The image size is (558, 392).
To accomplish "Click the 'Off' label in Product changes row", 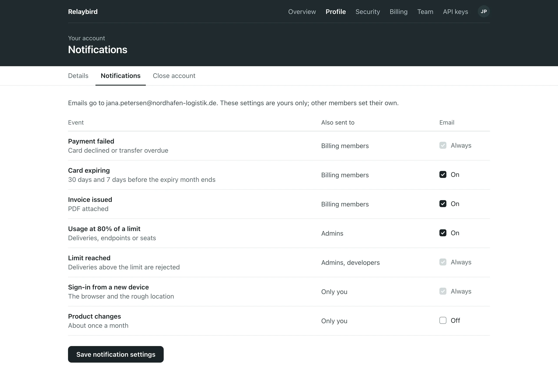I will tap(455, 321).
